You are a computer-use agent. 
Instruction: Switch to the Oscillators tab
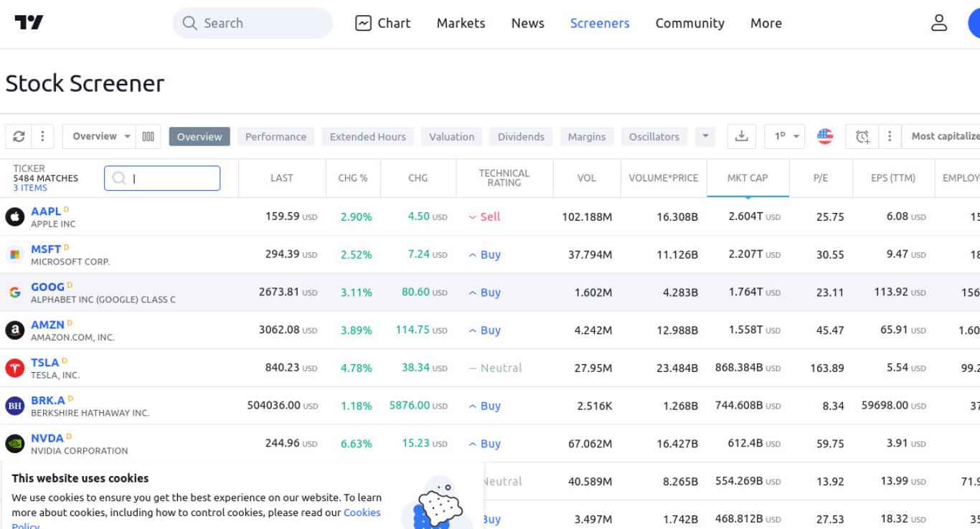click(654, 136)
